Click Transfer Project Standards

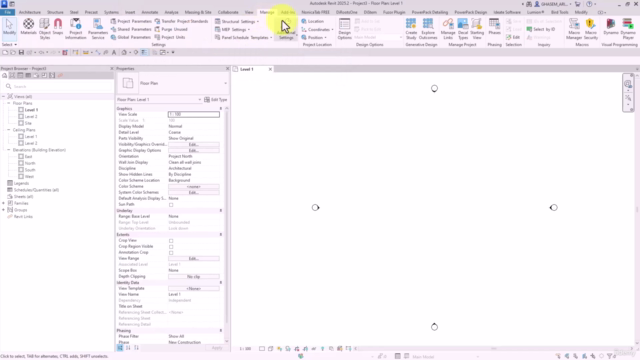click(x=181, y=21)
